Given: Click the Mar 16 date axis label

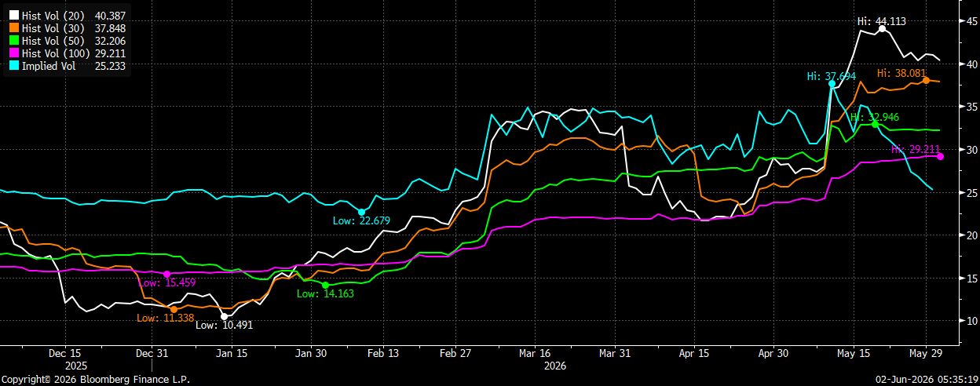Looking at the screenshot, I should click(534, 353).
